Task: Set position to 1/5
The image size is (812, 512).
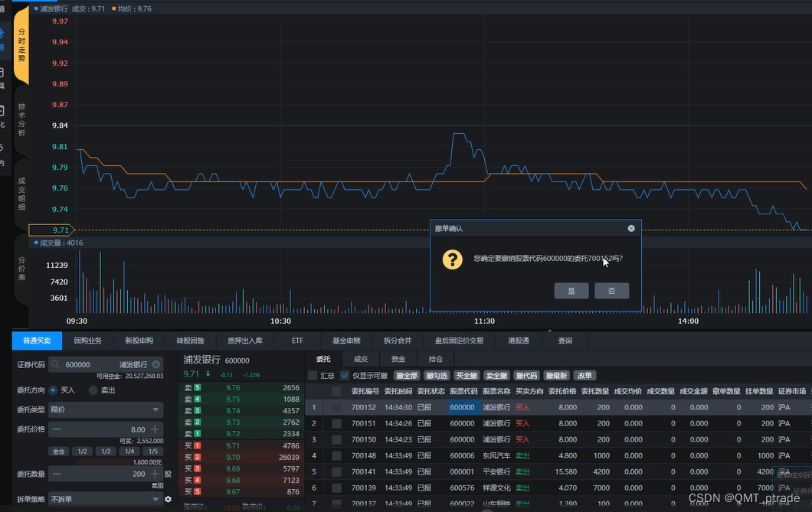Action: click(x=153, y=452)
